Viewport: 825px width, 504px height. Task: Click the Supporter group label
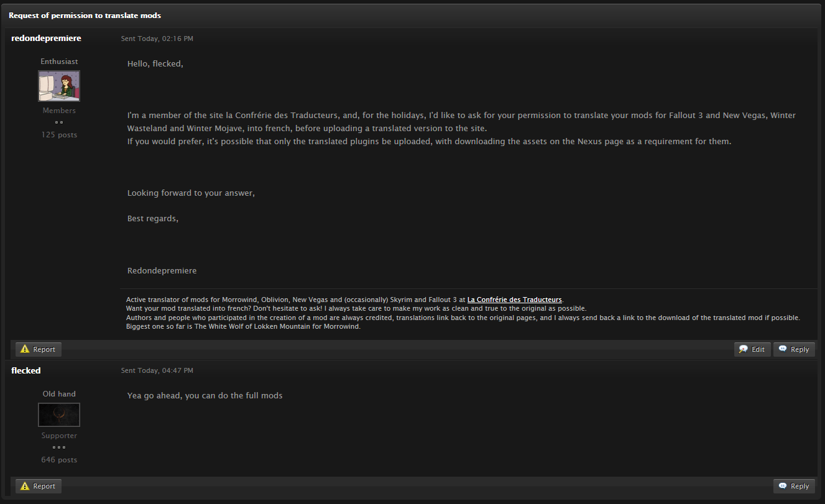pos(59,436)
